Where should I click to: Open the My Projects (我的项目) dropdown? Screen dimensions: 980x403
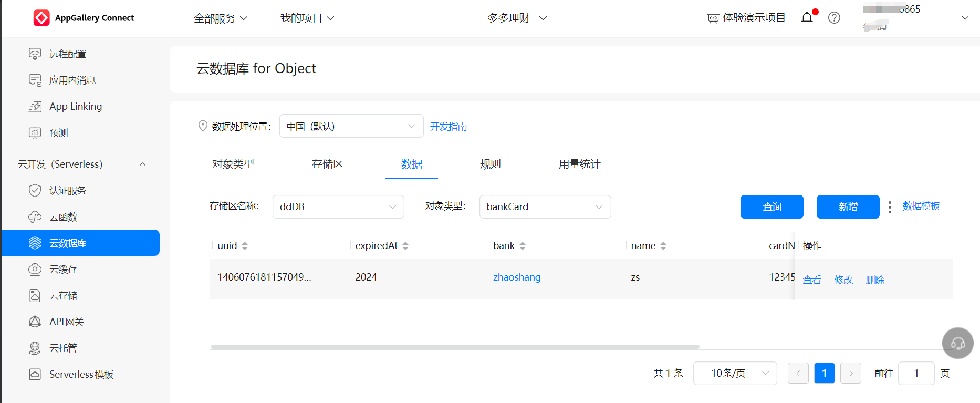pos(307,18)
